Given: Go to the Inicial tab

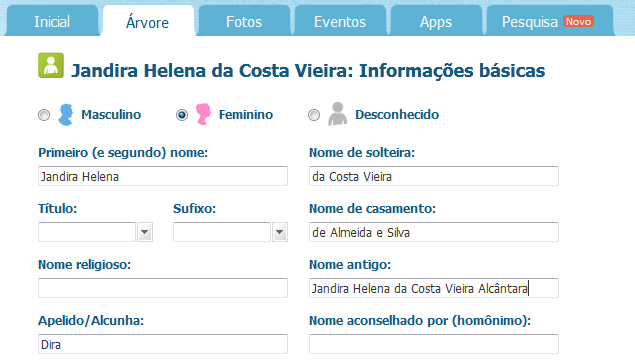Looking at the screenshot, I should point(52,21).
